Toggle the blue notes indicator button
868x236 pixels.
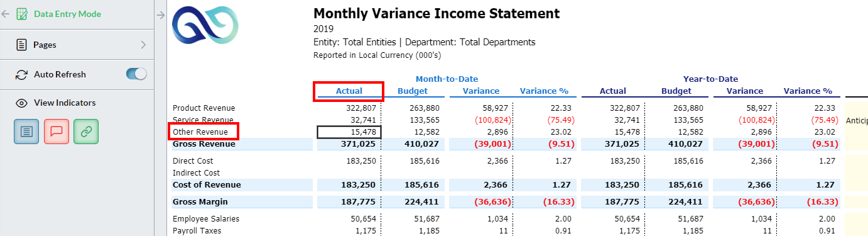pyautogui.click(x=26, y=131)
